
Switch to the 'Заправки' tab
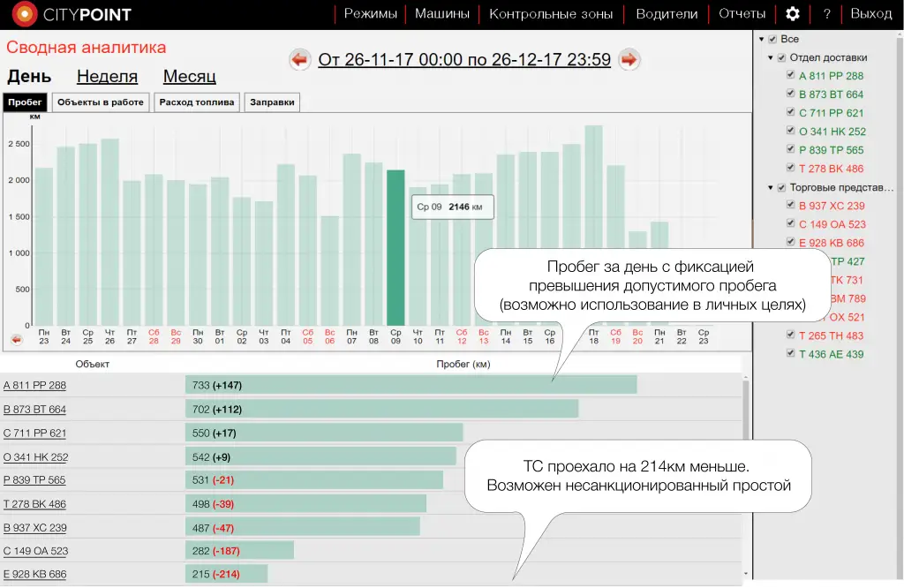coord(272,102)
